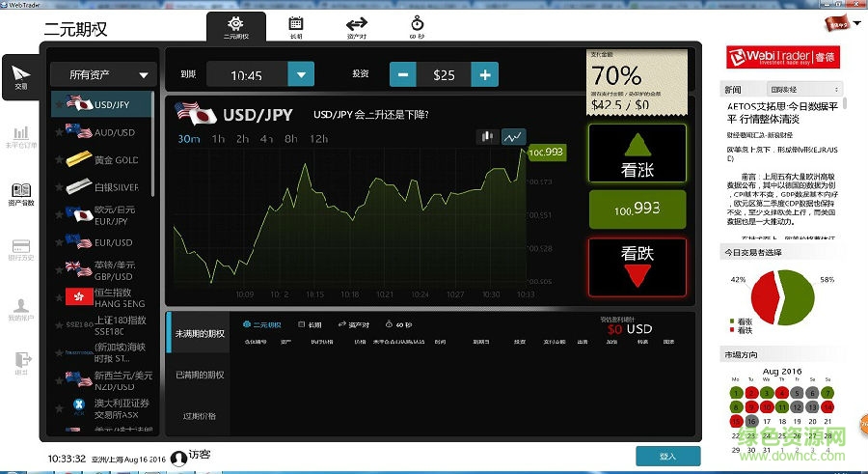
Task: Select AUD/USD in the asset list
Action: pos(100,132)
